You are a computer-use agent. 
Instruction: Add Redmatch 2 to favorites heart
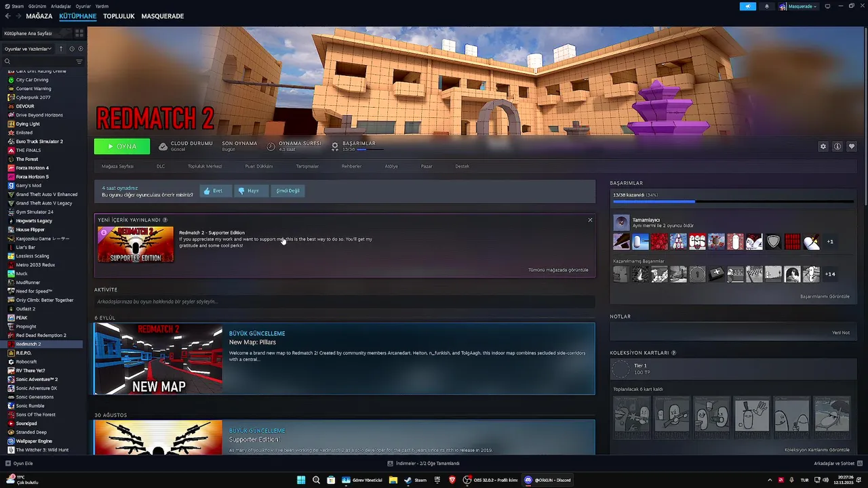[852, 146]
